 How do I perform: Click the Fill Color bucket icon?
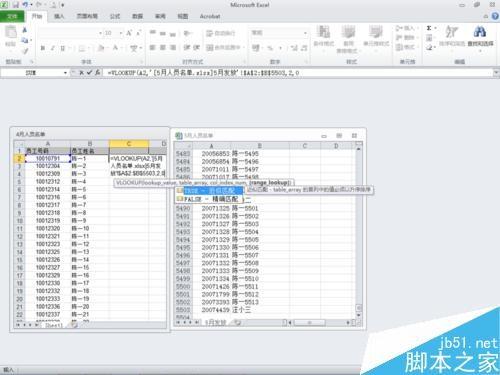click(100, 48)
